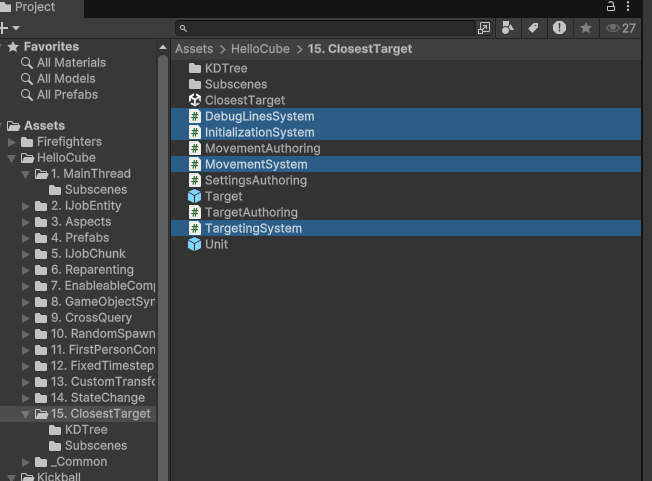Expand the 2. IJobEntity folder arrow
Viewport: 652px width, 481px height.
(26, 206)
